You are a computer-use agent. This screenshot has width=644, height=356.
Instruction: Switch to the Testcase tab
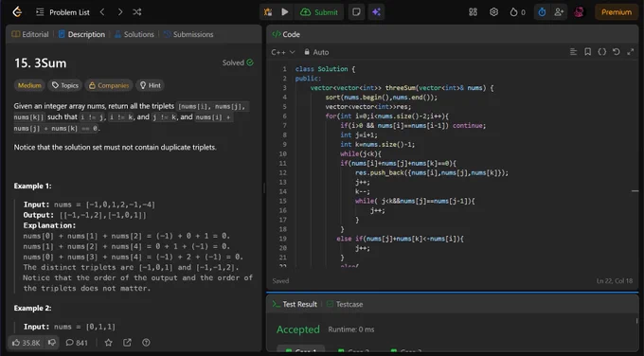coord(345,304)
